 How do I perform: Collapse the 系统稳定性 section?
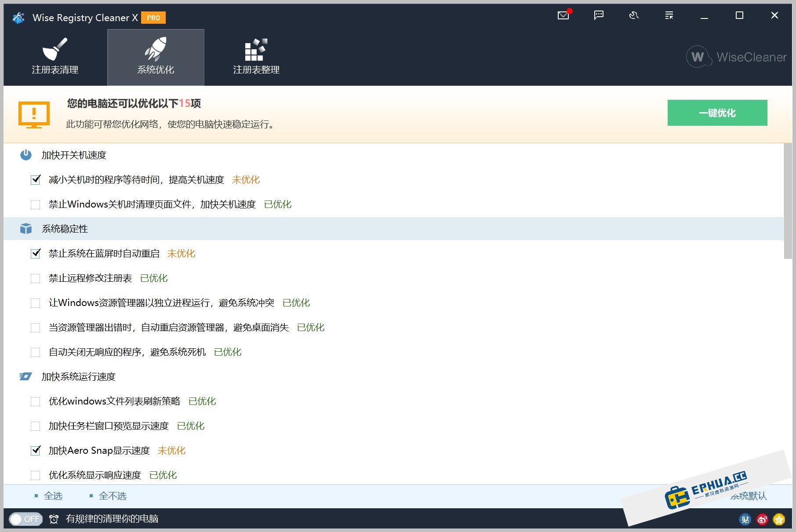point(64,229)
